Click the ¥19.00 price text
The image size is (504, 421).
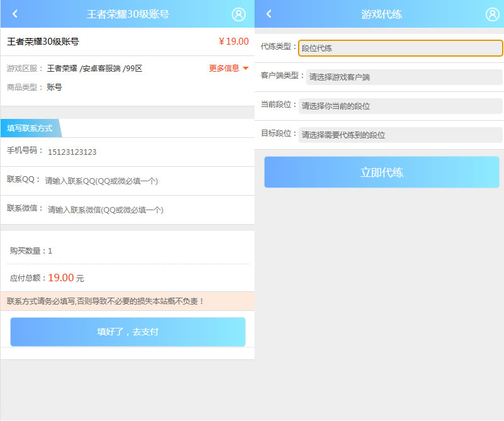pos(234,42)
